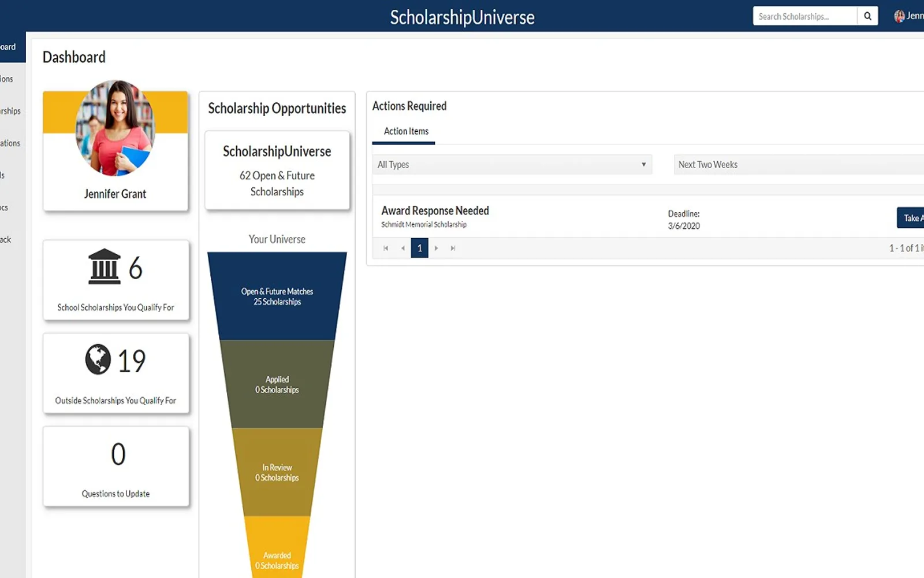Screen dimensions: 924x578
Task: Click the Applied funnel segment
Action: click(277, 384)
